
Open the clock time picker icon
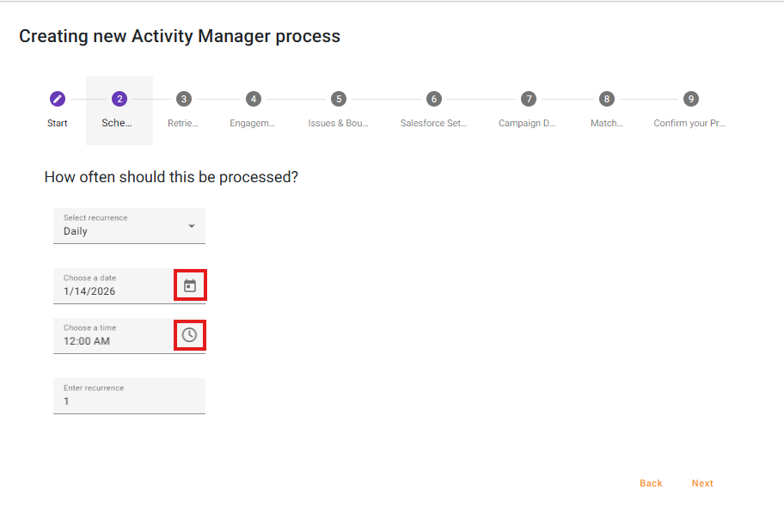(x=190, y=334)
